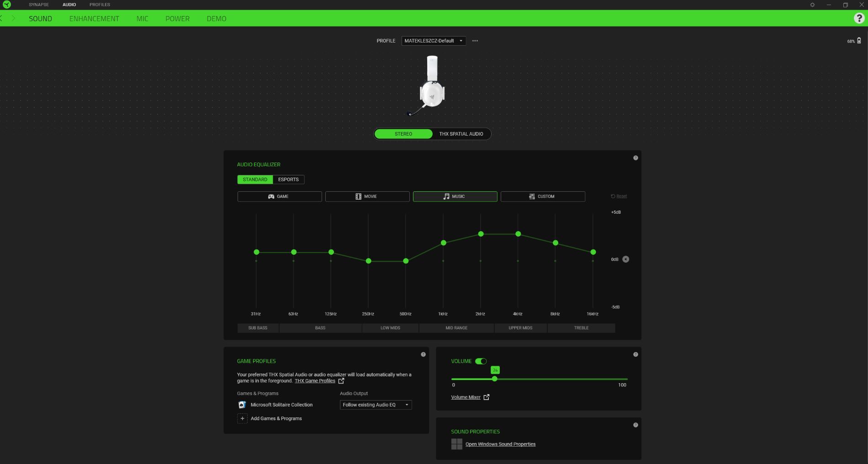Click the 31Hz equalizer band handle
Image resolution: width=868 pixels, height=464 pixels.
coord(256,252)
